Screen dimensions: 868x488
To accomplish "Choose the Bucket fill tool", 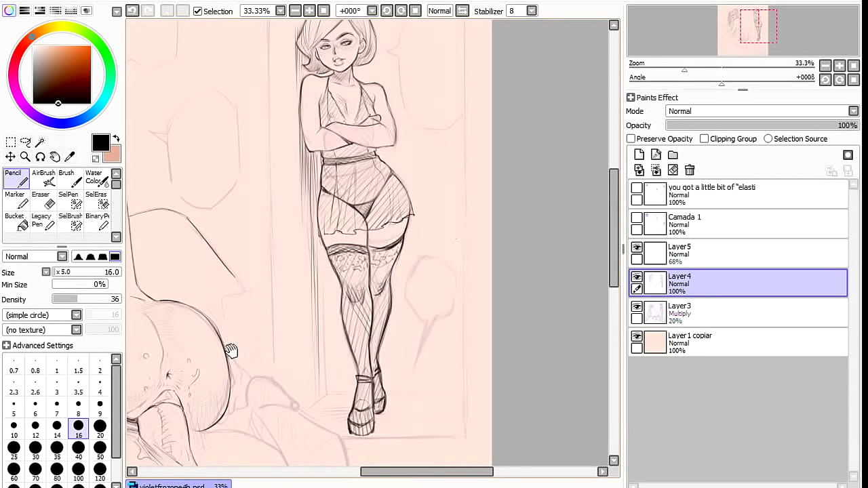I will tap(16, 222).
